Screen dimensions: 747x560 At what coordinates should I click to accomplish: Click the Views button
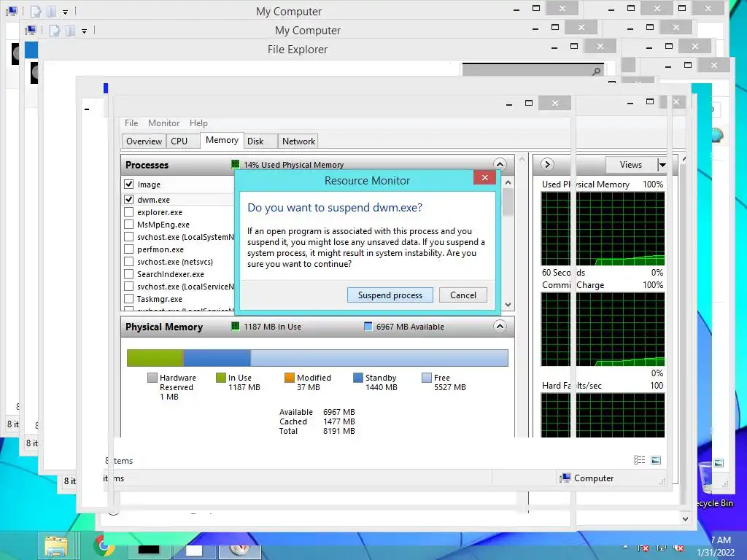tap(631, 165)
